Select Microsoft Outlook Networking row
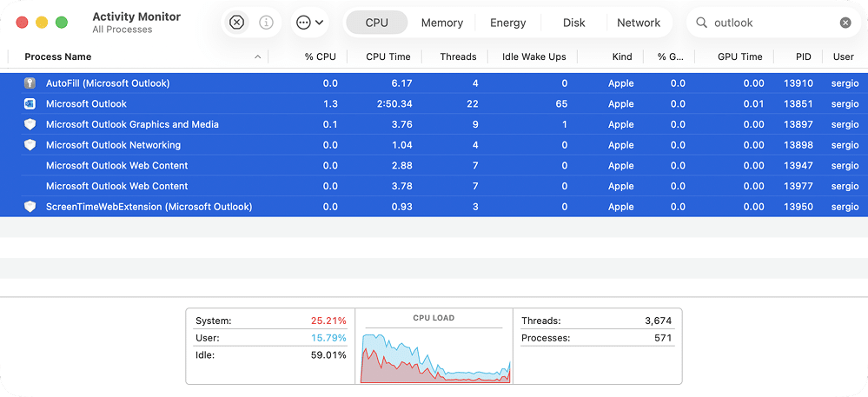 [x=434, y=145]
